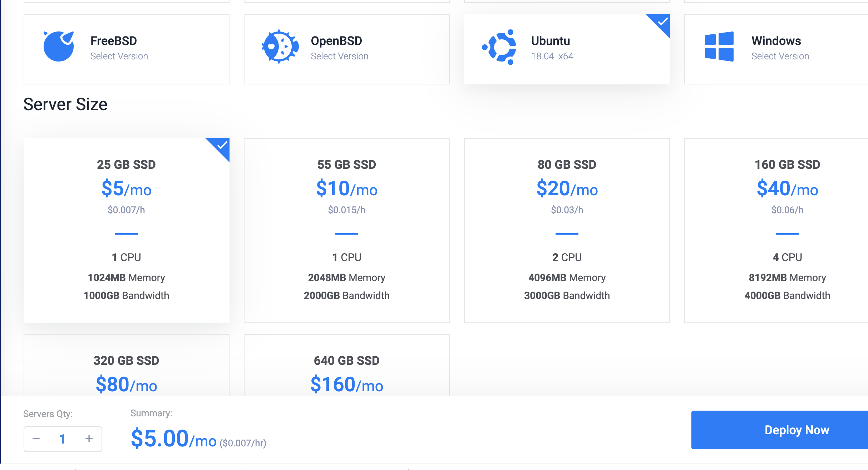Click the checkmark on the 25 GB SSD plan
Viewport: 868px width, 470px height.
(222, 145)
